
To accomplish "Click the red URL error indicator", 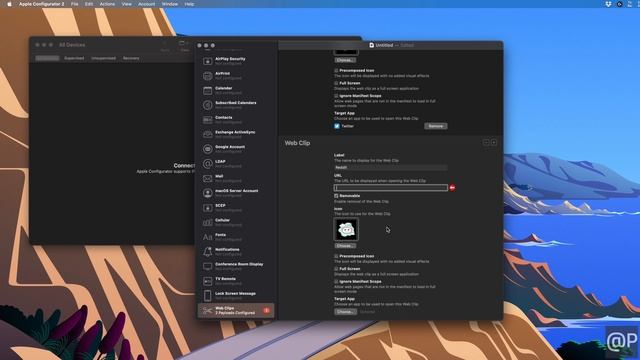I will [452, 188].
